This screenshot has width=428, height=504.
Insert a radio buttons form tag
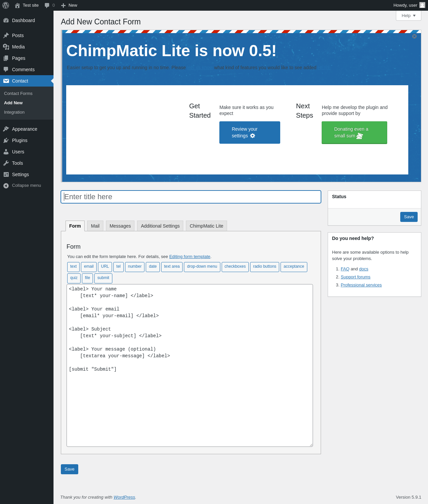pos(264,267)
